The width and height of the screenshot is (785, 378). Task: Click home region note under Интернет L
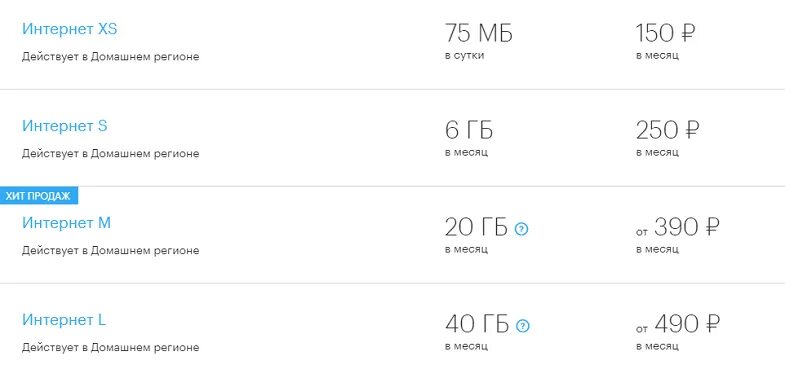click(110, 347)
